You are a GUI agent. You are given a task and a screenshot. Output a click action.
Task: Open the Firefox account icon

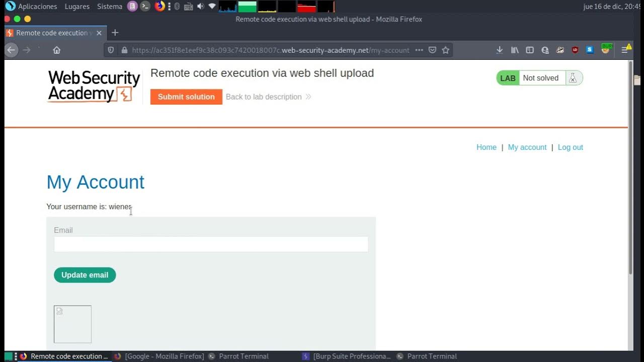click(545, 50)
